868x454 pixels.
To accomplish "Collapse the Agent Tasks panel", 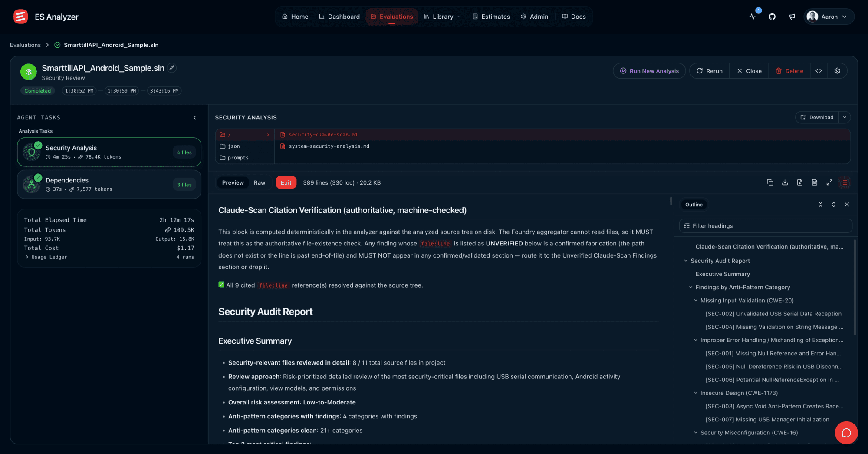I will coord(195,118).
